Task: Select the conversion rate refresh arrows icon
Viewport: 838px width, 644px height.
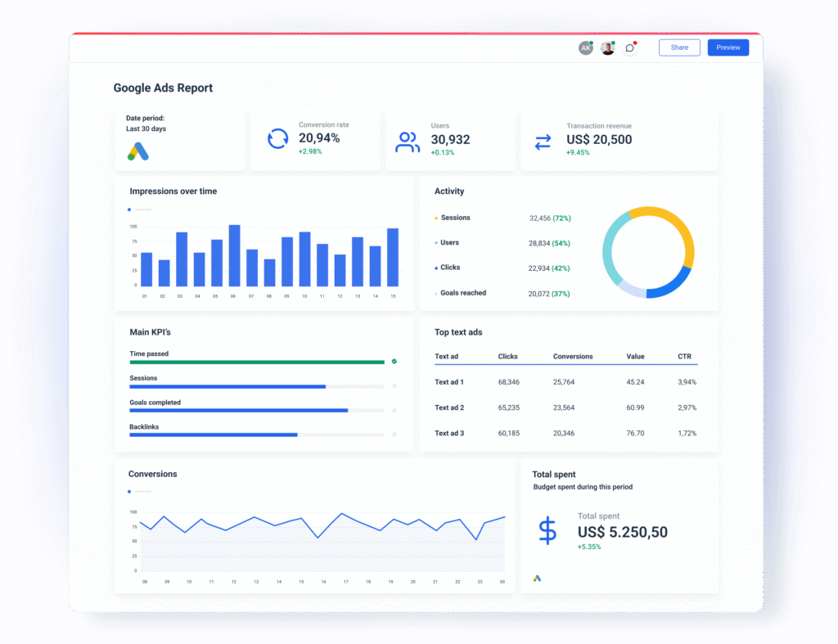Action: pos(278,139)
